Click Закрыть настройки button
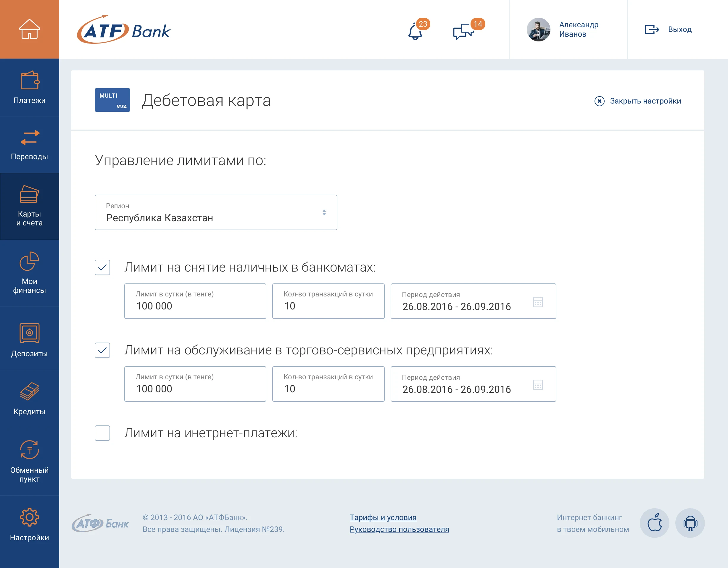Image resolution: width=728 pixels, height=568 pixels. [638, 101]
